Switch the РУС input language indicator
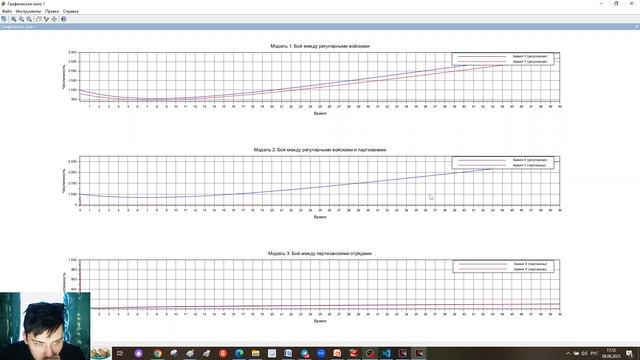640x360 pixels. coord(594,353)
